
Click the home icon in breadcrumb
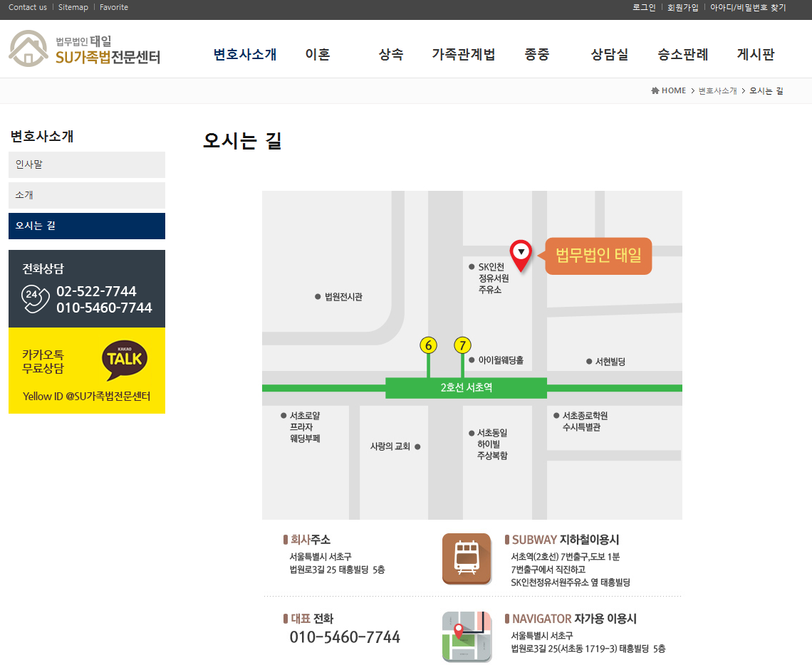[655, 90]
